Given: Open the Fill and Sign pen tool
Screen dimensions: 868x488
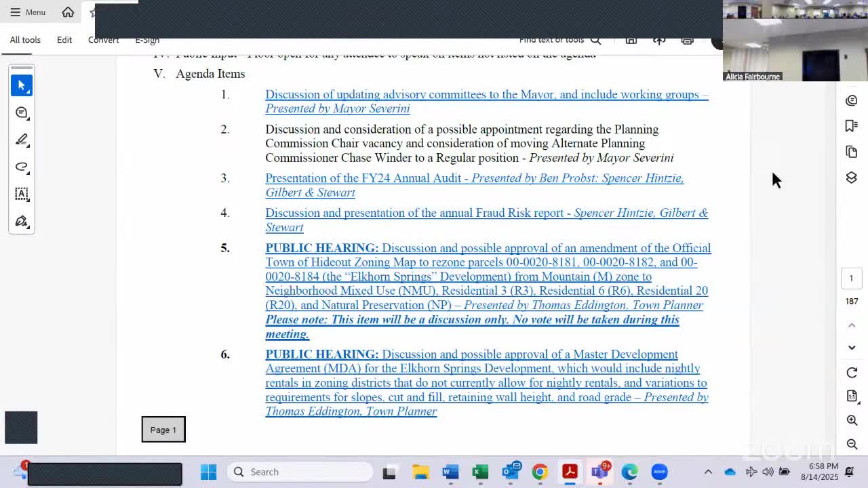Looking at the screenshot, I should [x=22, y=221].
